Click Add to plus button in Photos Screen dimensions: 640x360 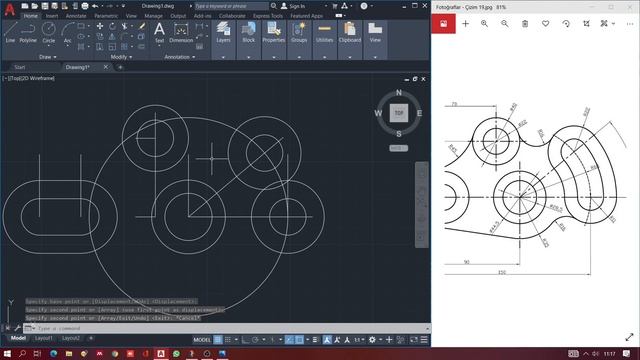465,24
